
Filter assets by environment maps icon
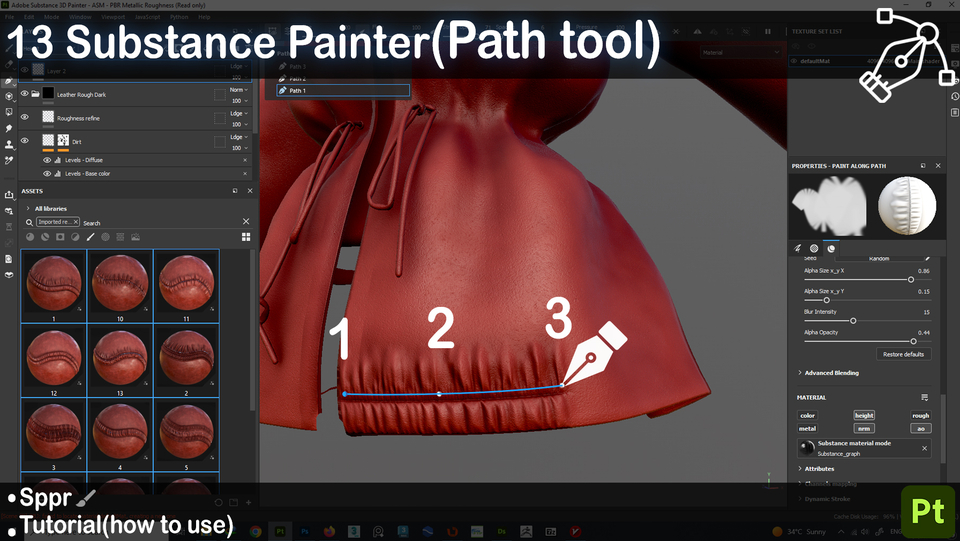135,237
